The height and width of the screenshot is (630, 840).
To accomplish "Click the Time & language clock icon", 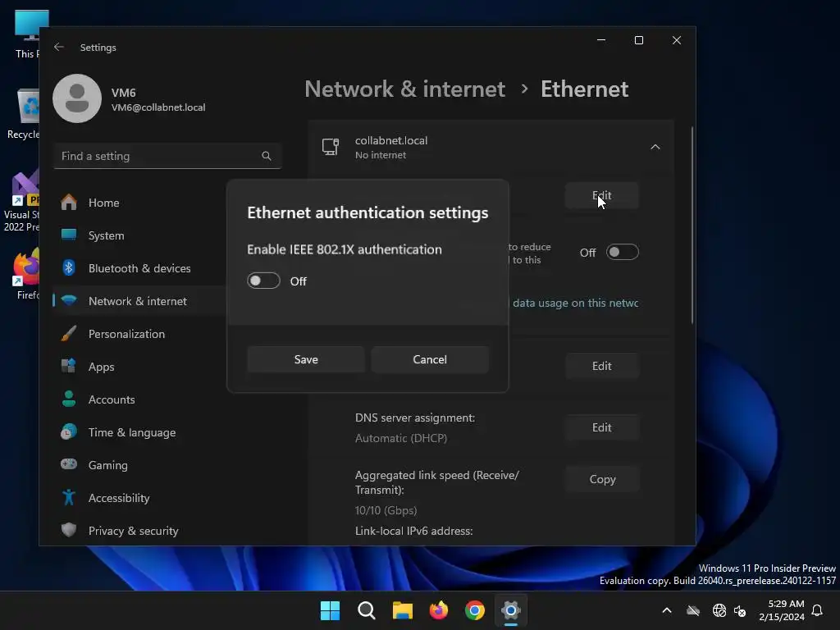I will 69,431.
